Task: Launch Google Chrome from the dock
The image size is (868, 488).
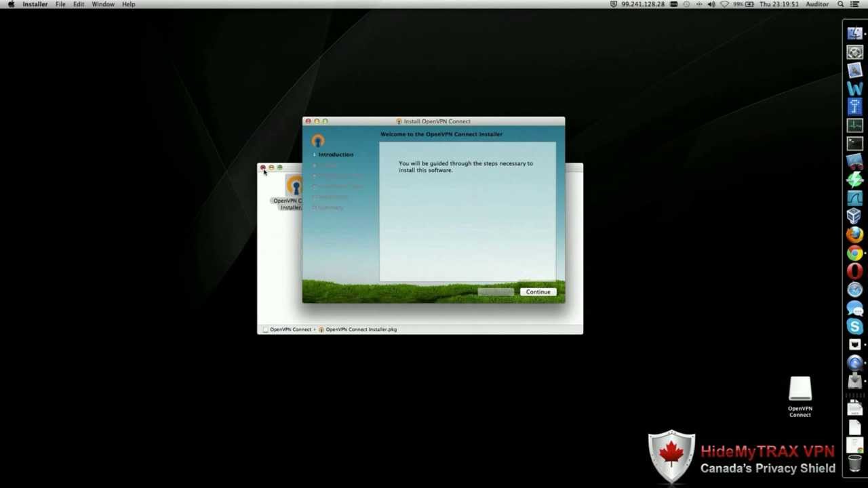Action: 854,253
